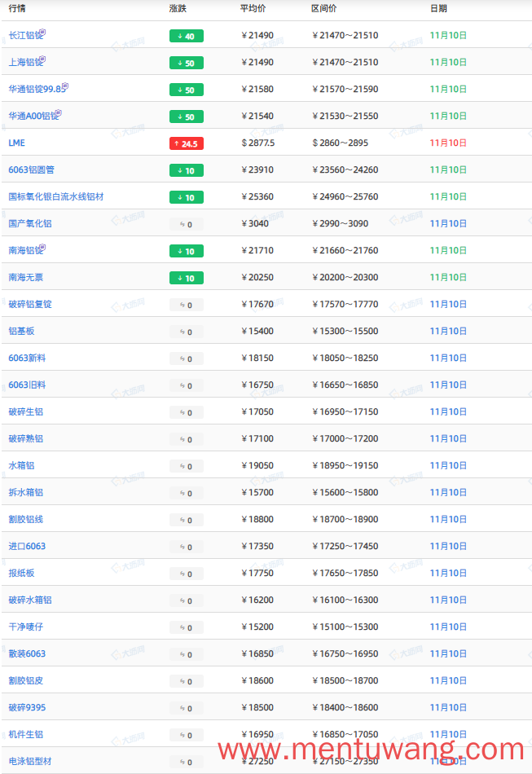
Task: Open the 电泳铝型材 link
Action: [30, 761]
